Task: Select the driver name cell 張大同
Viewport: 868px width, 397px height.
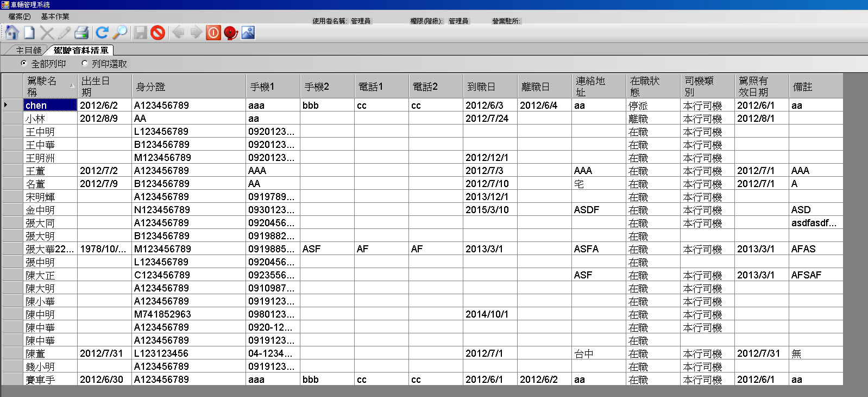Action: pyautogui.click(x=50, y=222)
